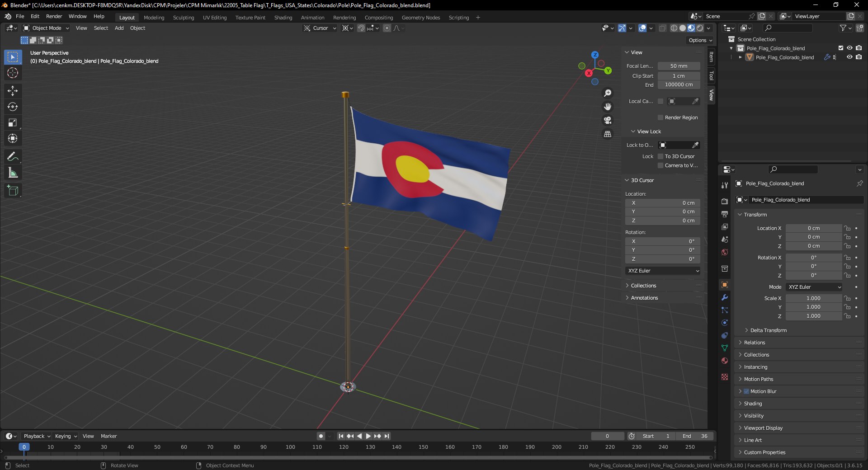
Task: Select the Annotate tool
Action: point(13,156)
